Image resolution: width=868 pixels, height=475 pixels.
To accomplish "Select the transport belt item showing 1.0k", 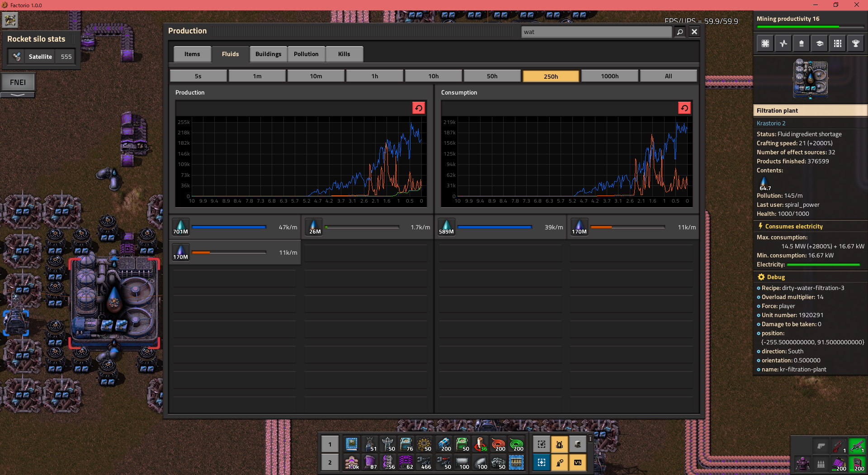I will 351,462.
